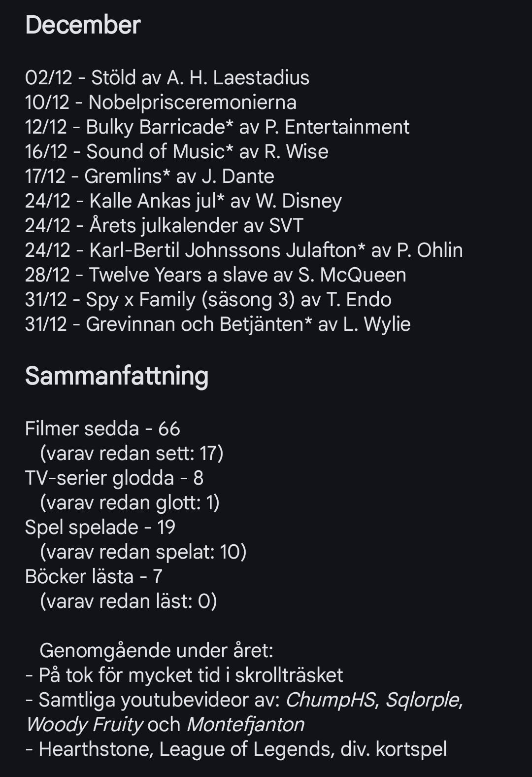Select the Nobelprisceremonierna line
The image size is (532, 777).
pos(161,103)
